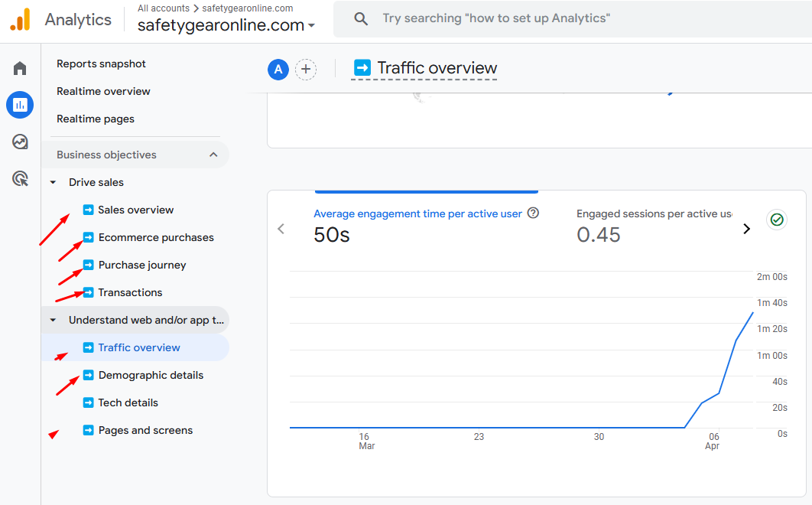Collapse the Business objectives section chevron
Viewport: 812px width, 505px height.
213,155
